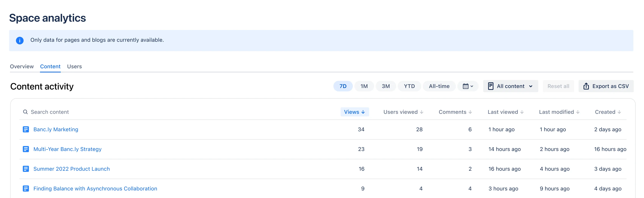Click the Content activity heading
Screen dimensions: 644x198
click(x=42, y=86)
